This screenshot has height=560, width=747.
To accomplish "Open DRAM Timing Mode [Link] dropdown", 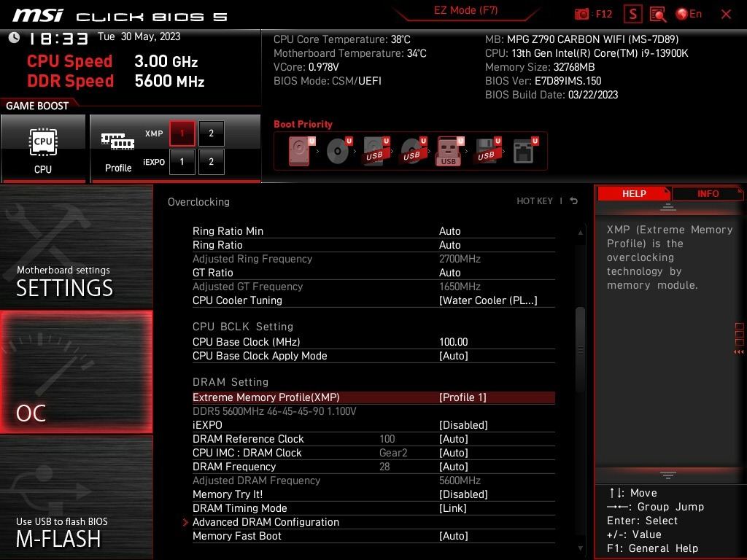I will [x=453, y=508].
